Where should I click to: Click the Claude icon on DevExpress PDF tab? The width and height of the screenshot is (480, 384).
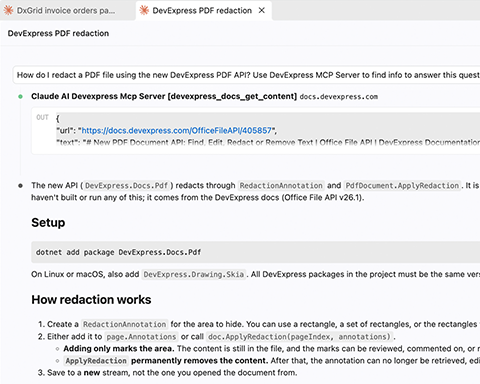click(144, 10)
